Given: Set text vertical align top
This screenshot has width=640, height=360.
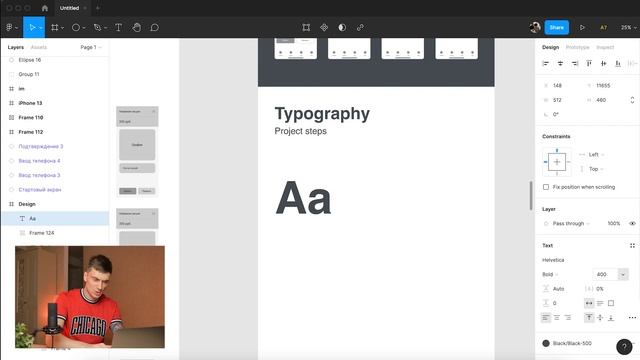Looking at the screenshot, I should pyautogui.click(x=589, y=318).
